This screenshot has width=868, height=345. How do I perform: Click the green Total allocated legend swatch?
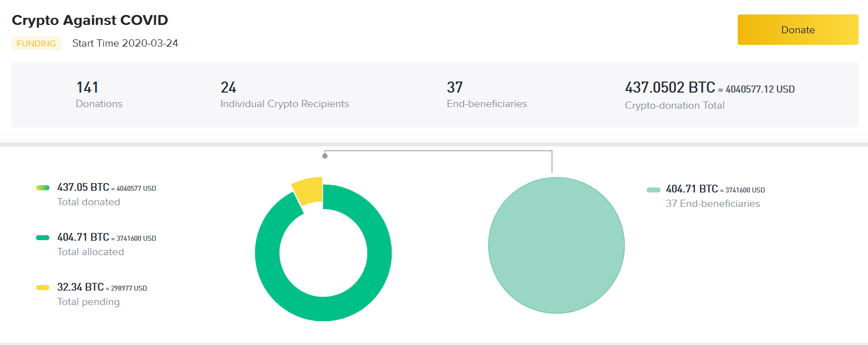coord(43,238)
